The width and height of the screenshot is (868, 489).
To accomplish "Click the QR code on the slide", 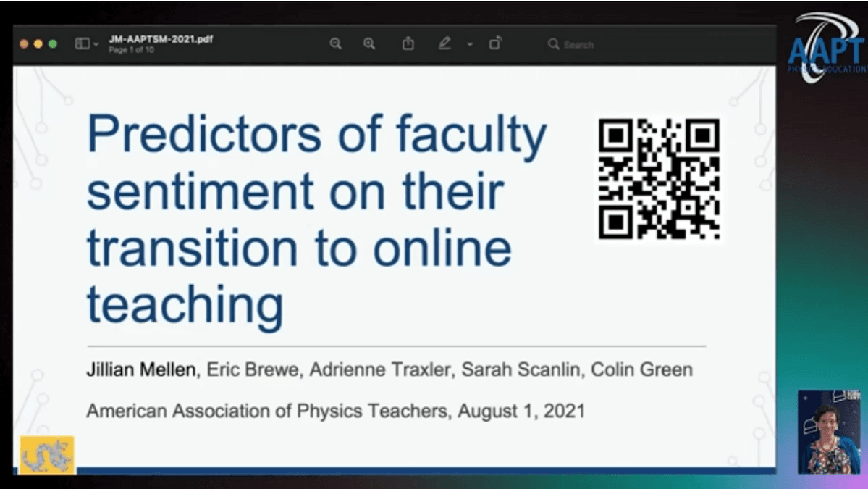I will pos(659,179).
